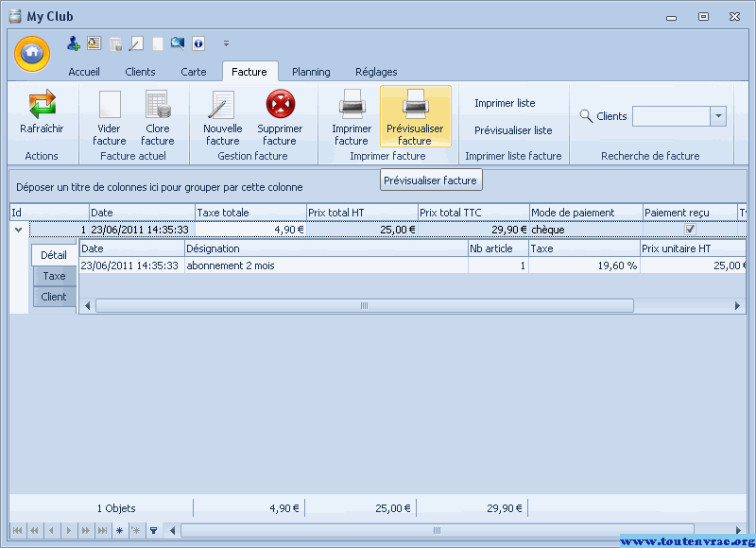Screen dimensions: 756x548
Task: Click the Prix unitaire HT detail header
Action: pos(693,248)
